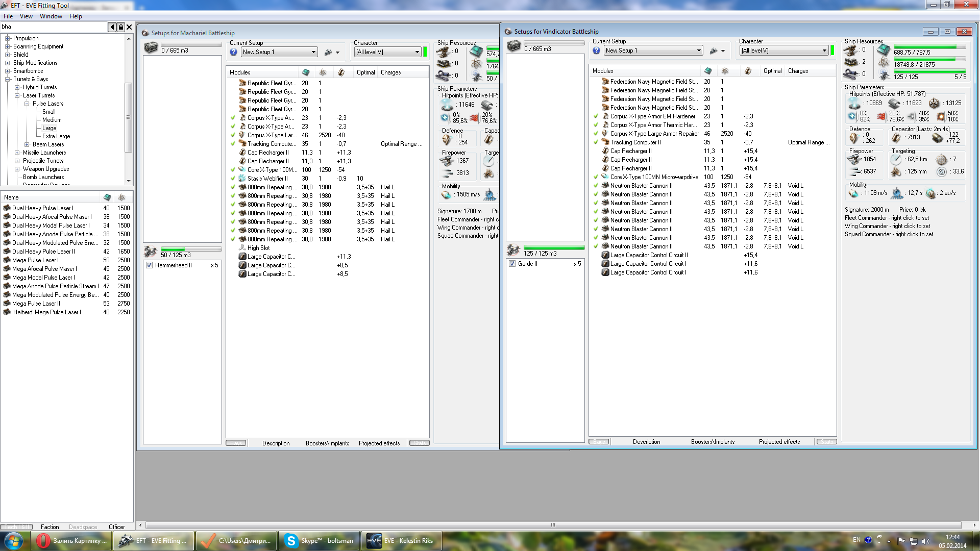Click the Vindicator powergrid usage bar
Screen dimensions: 980x551
pos(929,60)
